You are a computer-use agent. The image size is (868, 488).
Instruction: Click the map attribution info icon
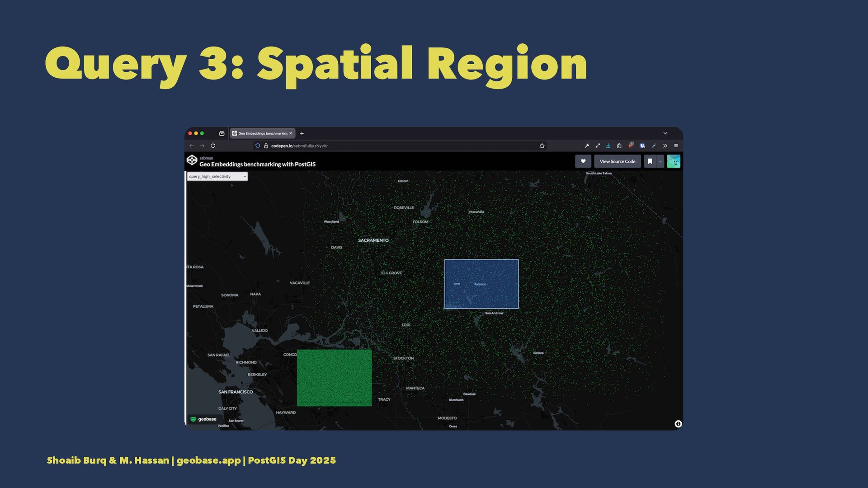click(678, 424)
